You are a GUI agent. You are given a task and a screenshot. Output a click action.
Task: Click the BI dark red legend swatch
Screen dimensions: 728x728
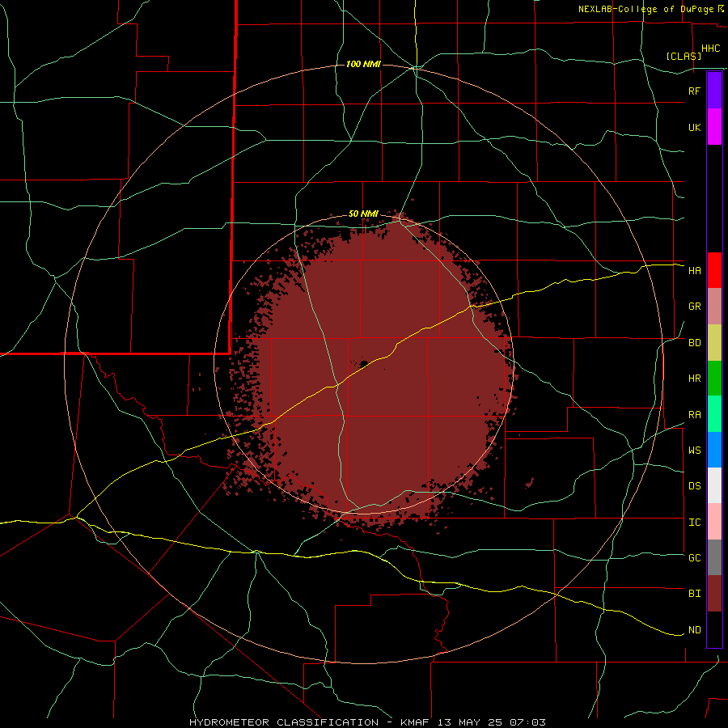click(714, 594)
